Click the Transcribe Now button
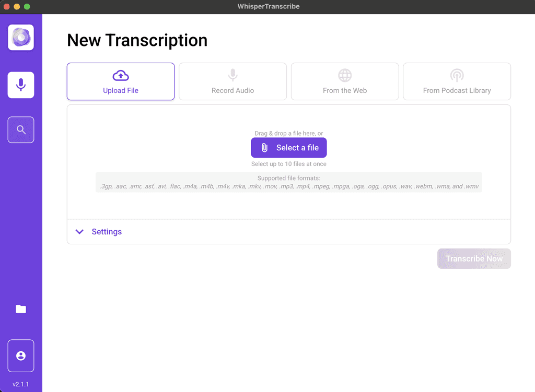 [x=474, y=259]
